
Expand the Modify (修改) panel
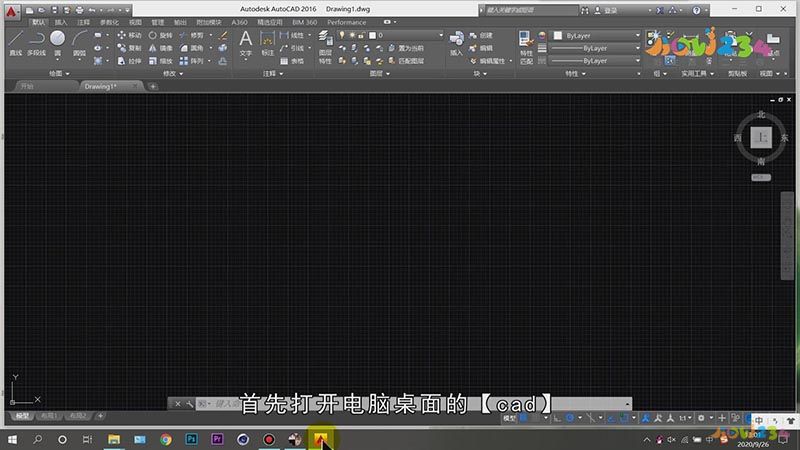(172, 73)
